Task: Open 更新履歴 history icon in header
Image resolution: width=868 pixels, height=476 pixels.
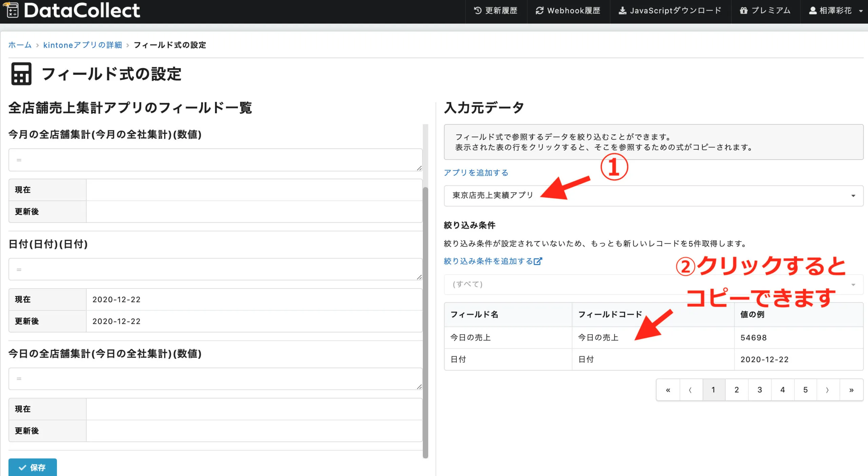Action: pyautogui.click(x=477, y=11)
